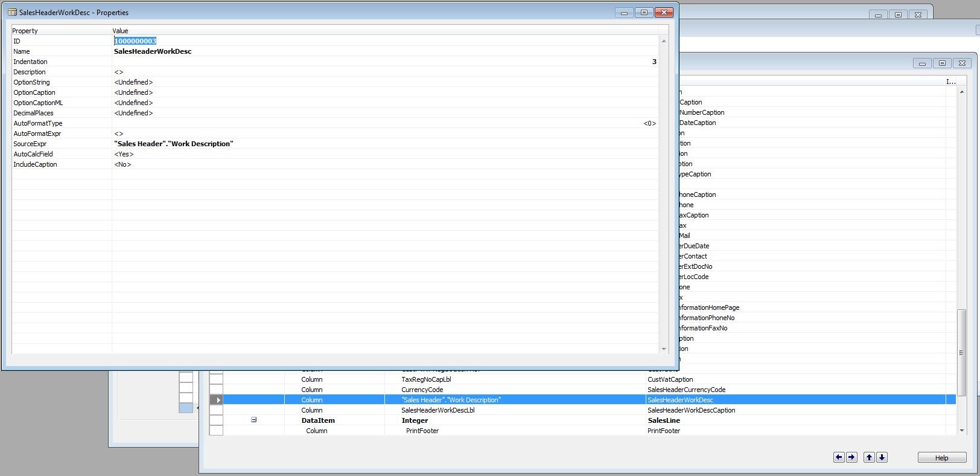Click the right indent arrow button
Screen dimensions: 980x476
(851, 457)
